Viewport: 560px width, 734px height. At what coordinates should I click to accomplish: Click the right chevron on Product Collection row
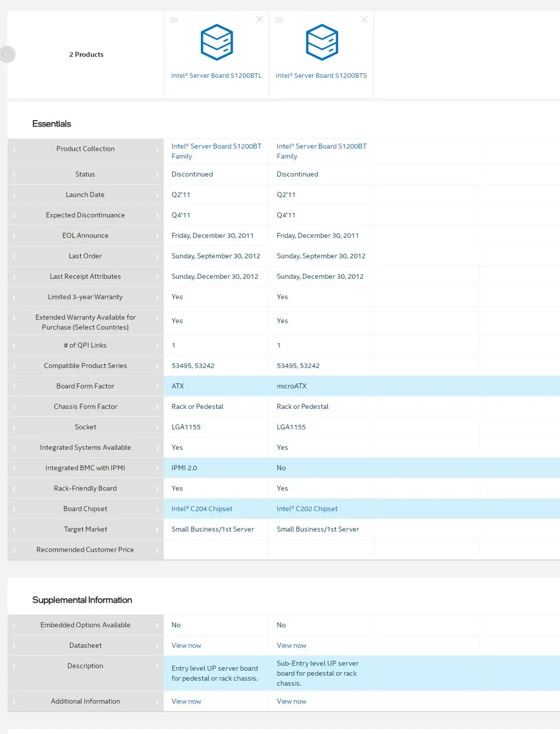157,149
